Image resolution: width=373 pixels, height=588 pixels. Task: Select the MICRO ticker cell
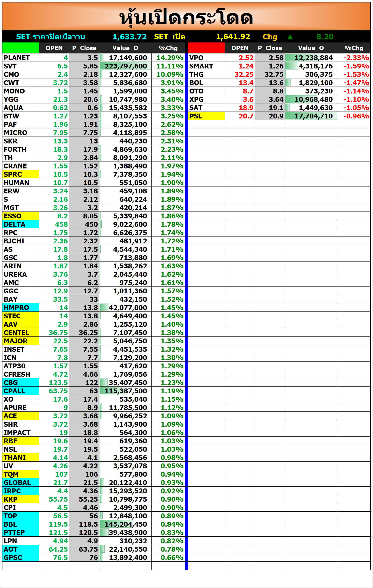(x=21, y=133)
